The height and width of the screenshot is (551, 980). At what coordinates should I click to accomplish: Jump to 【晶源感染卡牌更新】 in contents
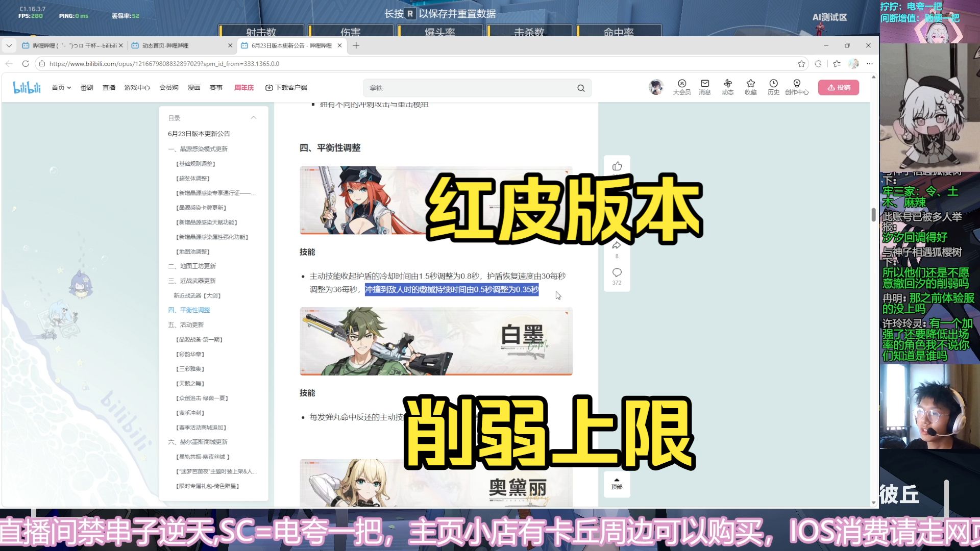(x=201, y=208)
